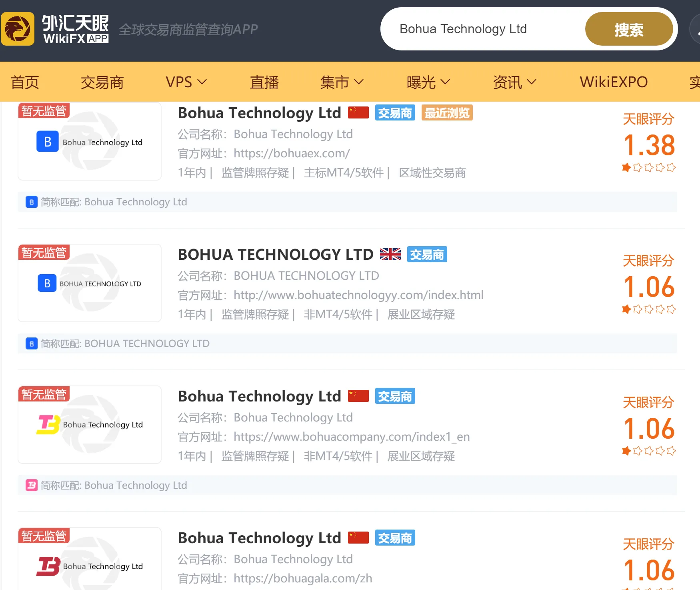Expand the VPS dropdown menu
The image size is (700, 590).
click(186, 82)
